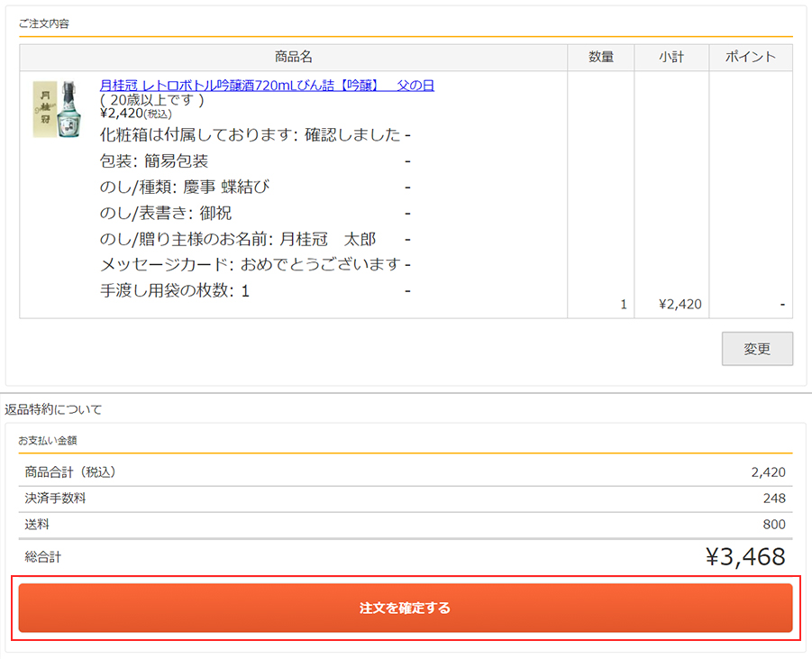Select the 小計 column header
Image resolution: width=812 pixels, height=659 pixels.
tap(671, 57)
